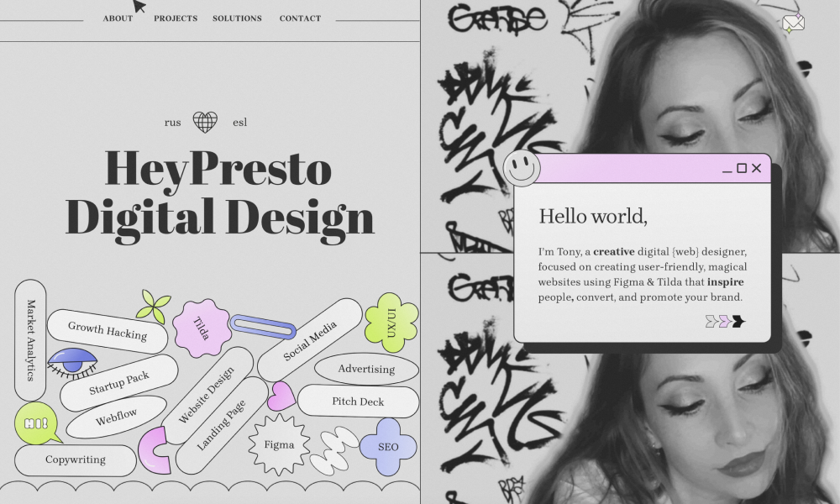Switch language to esl
This screenshot has width=840, height=504.
(240, 123)
